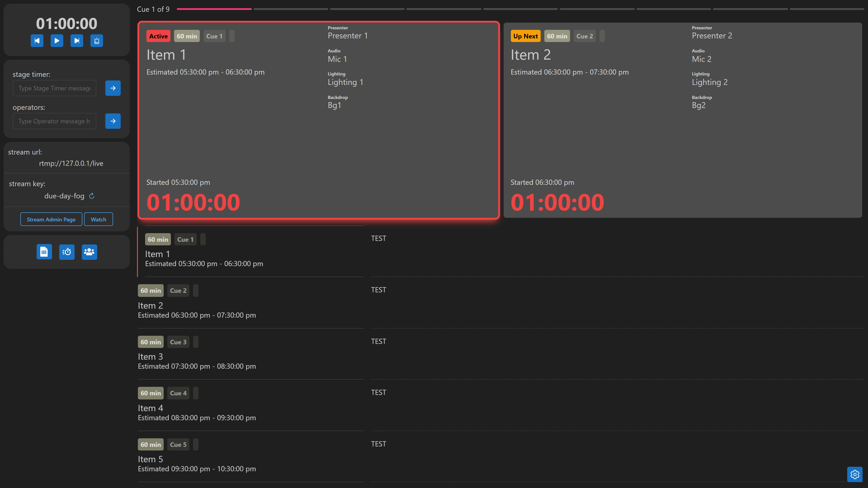Focus the Stage Timer message field
The height and width of the screenshot is (488, 868).
tap(54, 88)
